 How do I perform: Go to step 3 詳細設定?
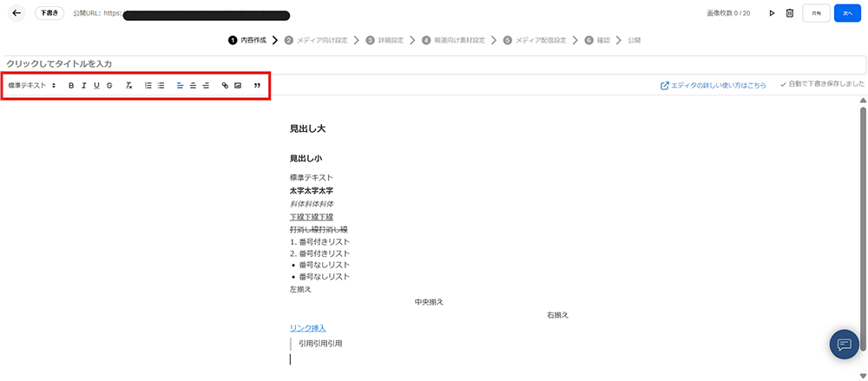coord(385,41)
